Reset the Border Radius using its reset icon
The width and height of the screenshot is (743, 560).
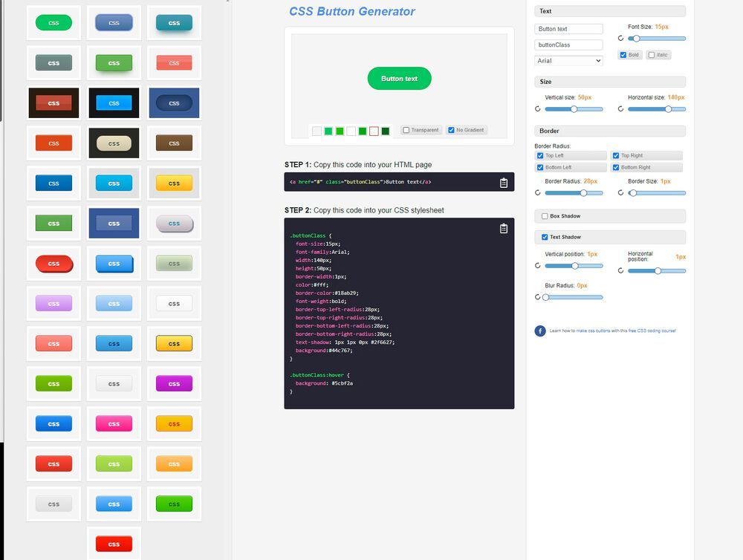(538, 193)
